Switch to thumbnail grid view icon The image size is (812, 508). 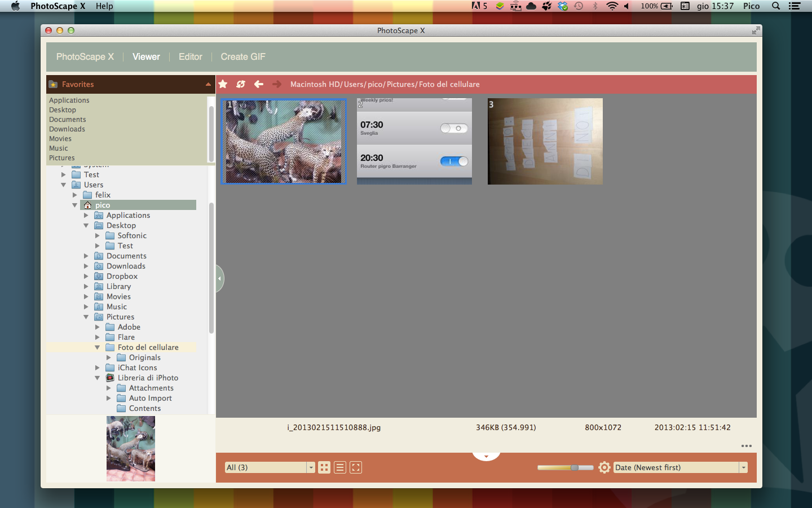coord(324,467)
